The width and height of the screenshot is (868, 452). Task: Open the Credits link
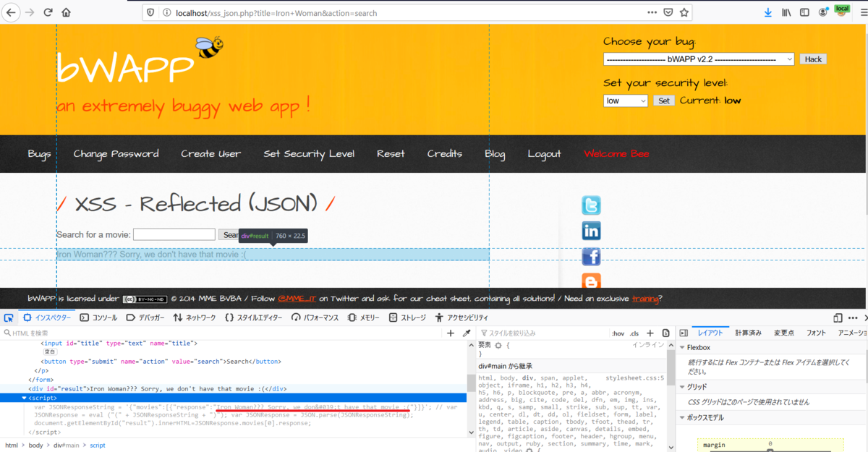tap(444, 153)
